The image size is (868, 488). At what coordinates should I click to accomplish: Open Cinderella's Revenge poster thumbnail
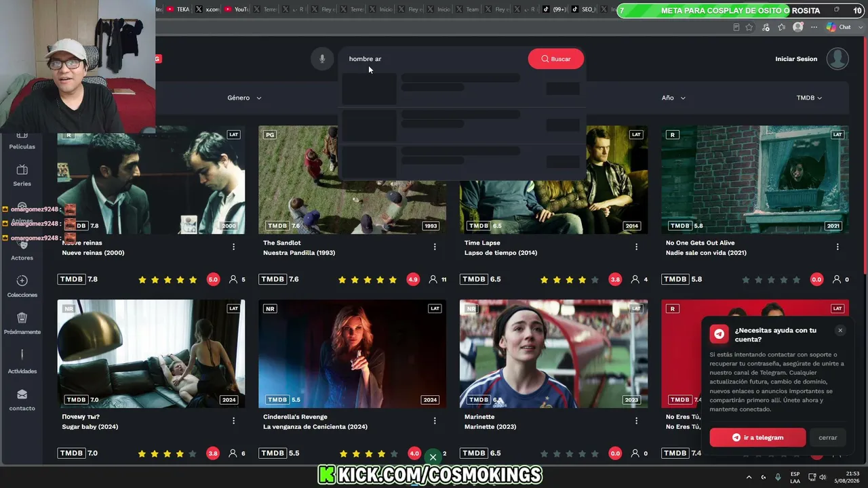pos(353,354)
